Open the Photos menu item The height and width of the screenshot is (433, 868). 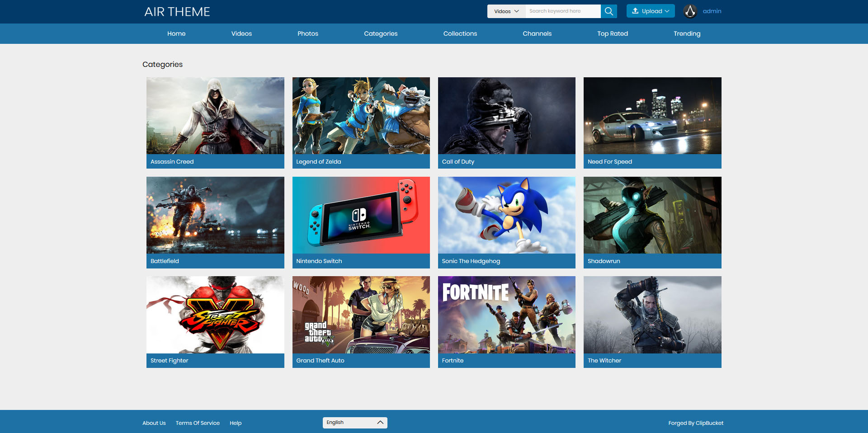point(308,33)
